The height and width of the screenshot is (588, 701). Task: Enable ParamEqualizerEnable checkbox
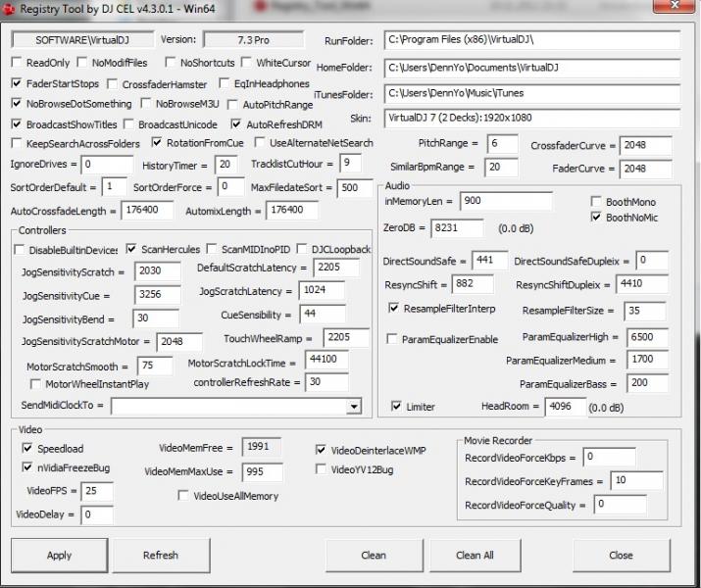(x=392, y=339)
